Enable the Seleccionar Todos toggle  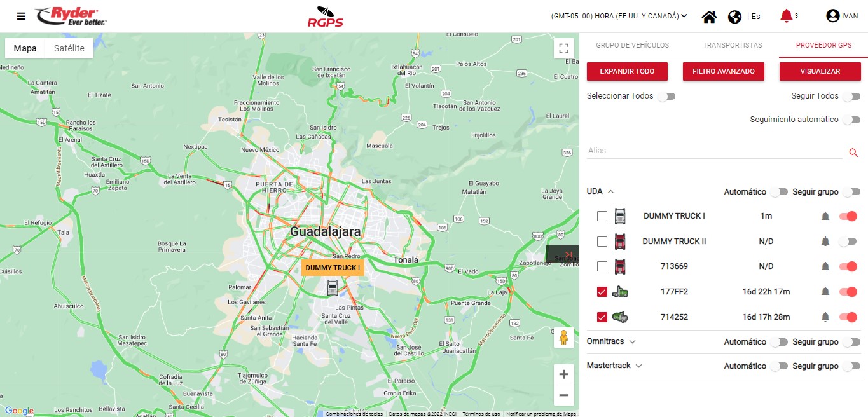coord(666,97)
